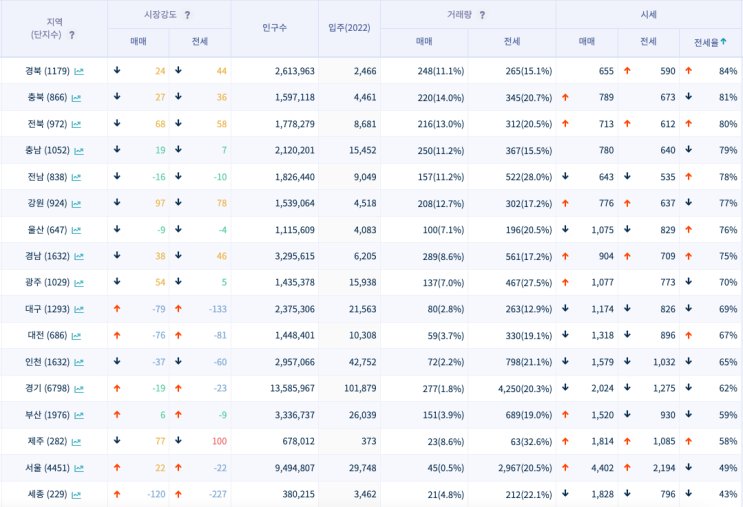The image size is (743, 507).
Task: Click the 매매 header under 시세
Action: coord(587,42)
